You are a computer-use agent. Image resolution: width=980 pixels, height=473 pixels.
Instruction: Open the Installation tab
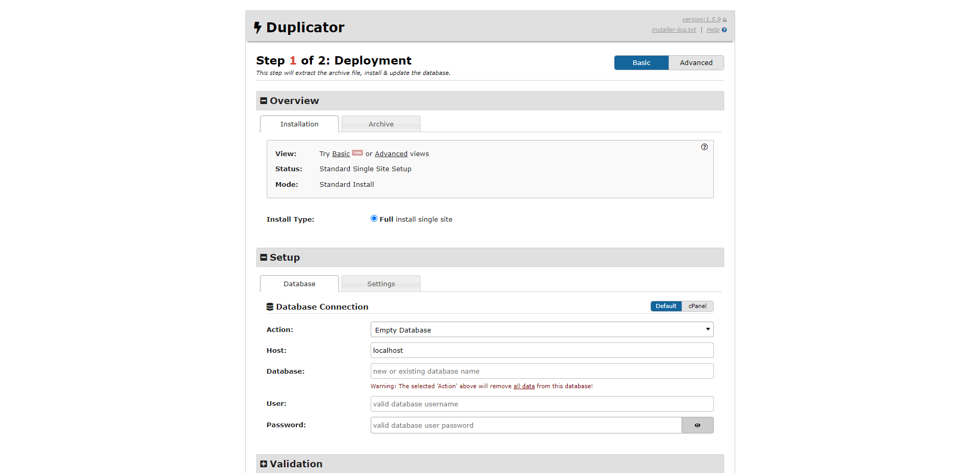pos(299,124)
